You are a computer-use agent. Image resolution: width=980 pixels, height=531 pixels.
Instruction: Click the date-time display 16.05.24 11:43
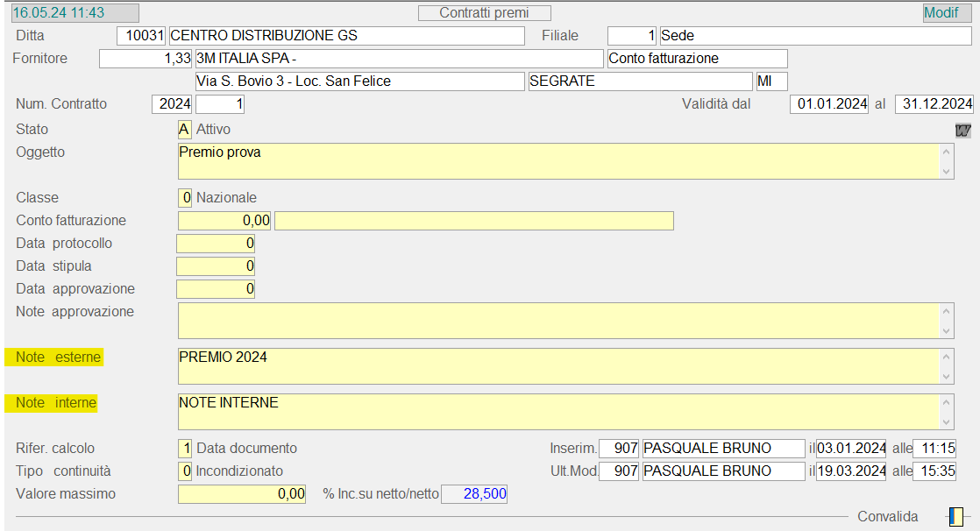point(75,12)
